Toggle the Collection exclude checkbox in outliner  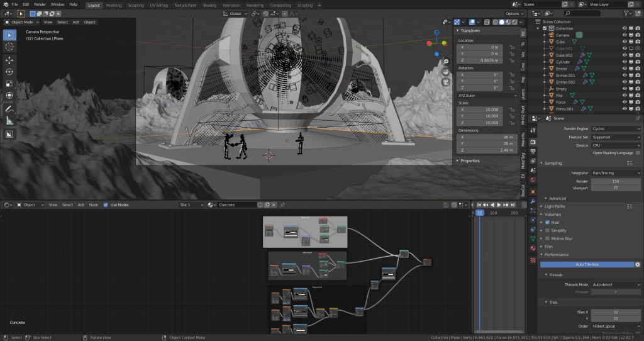[545, 28]
